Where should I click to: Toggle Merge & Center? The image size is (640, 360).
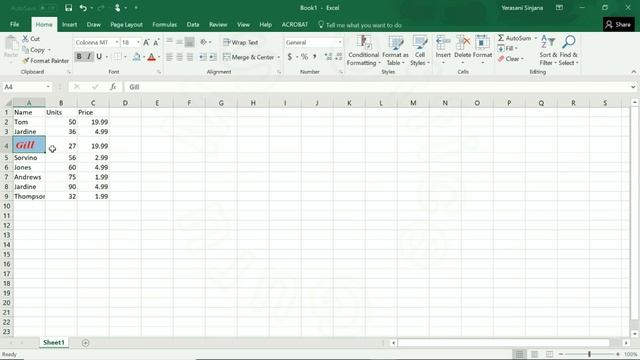click(249, 57)
